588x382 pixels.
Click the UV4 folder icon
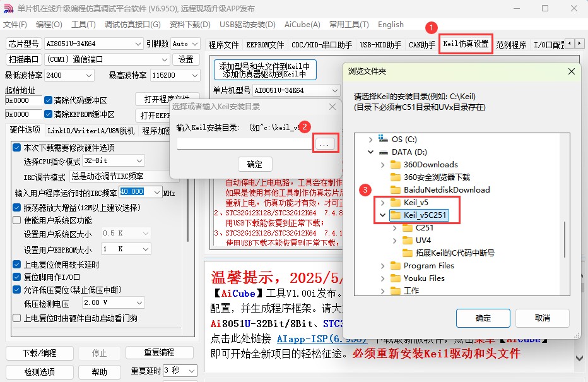click(x=408, y=240)
